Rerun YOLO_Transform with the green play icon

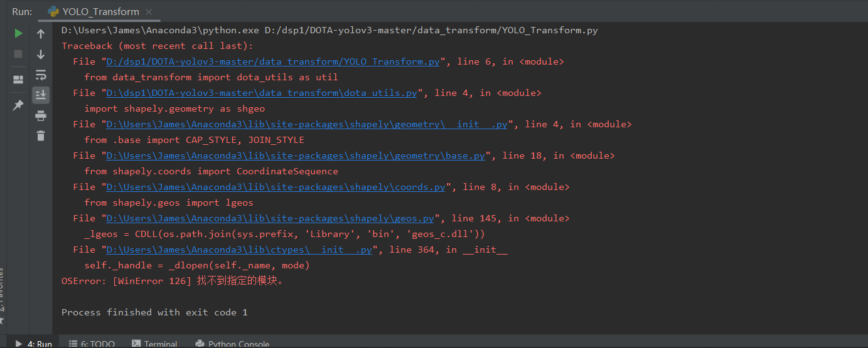click(19, 33)
